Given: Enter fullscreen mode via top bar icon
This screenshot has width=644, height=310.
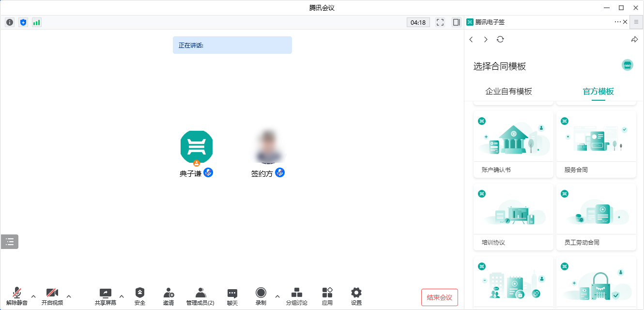Looking at the screenshot, I should 440,22.
